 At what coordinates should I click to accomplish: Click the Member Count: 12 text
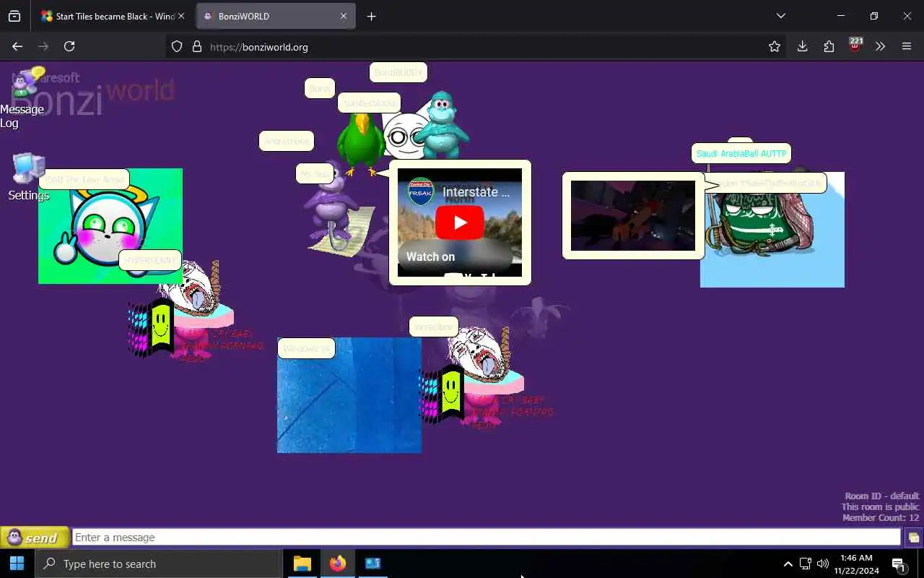point(881,518)
